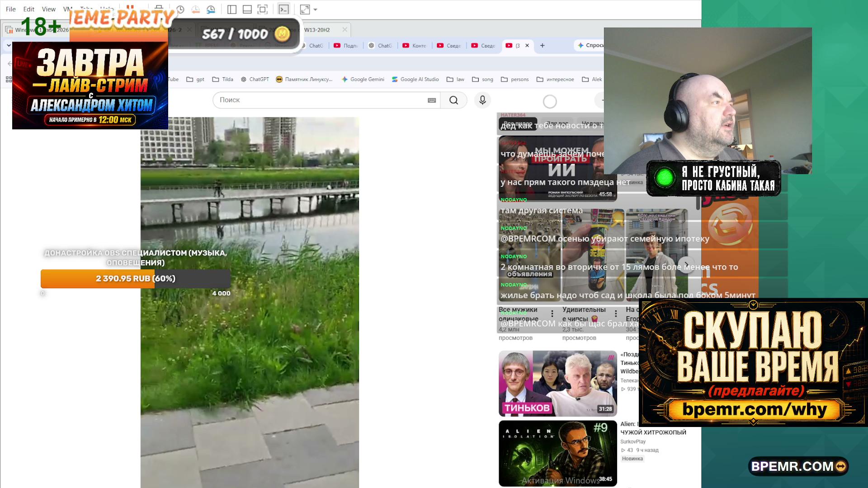868x488 pixels.
Task: Switch to the Конте YouTube browser tab
Action: click(x=415, y=46)
